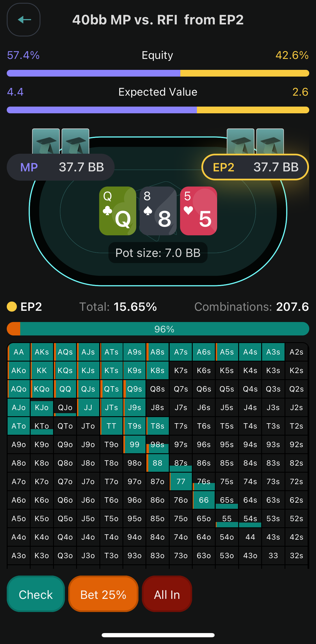Tap the Equity comparison bar

point(158,73)
